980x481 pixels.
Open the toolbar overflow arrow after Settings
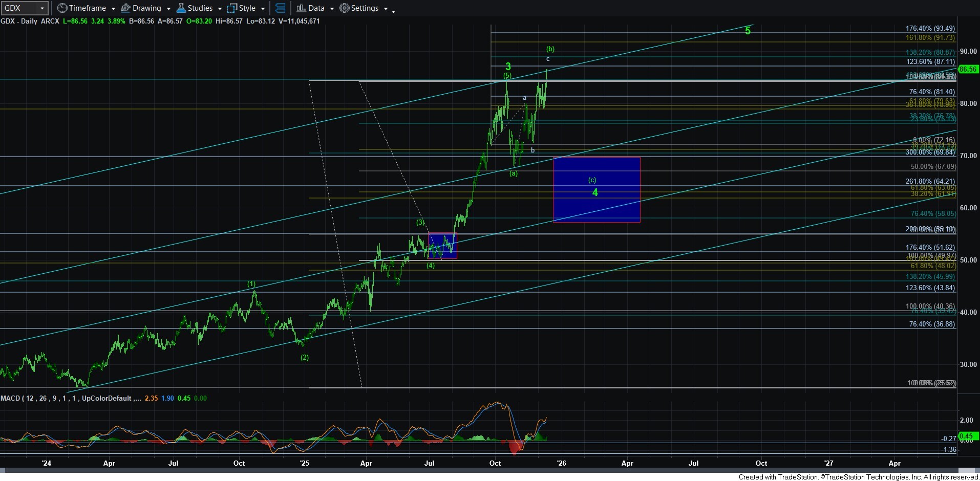coord(393,11)
